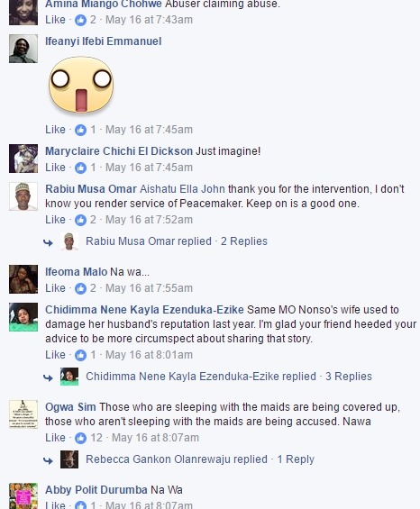The image size is (420, 509).
Task: Like Ogwa Sim's comment about maids
Action: (x=55, y=438)
